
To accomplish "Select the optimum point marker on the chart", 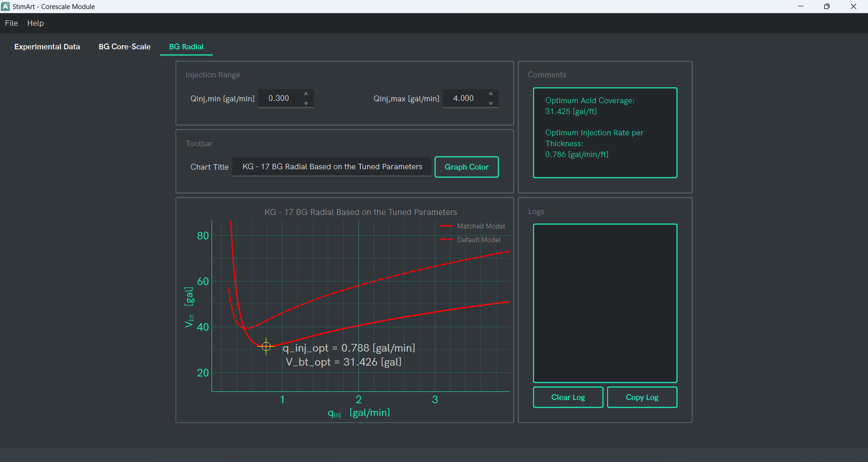I will point(266,346).
